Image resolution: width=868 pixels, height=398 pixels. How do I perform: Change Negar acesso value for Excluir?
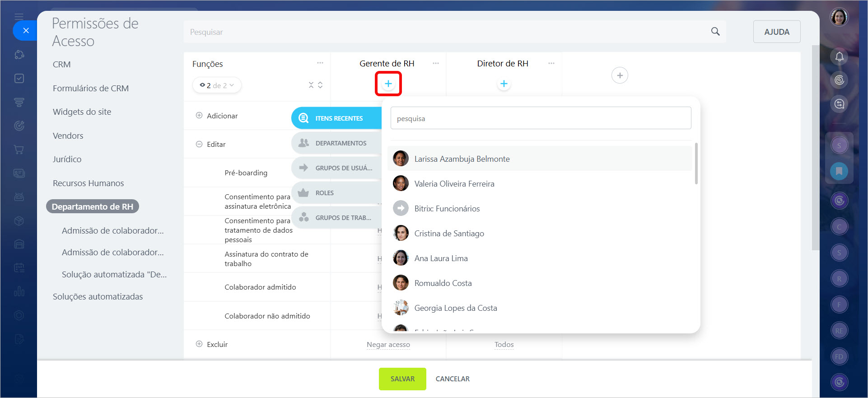coord(388,344)
